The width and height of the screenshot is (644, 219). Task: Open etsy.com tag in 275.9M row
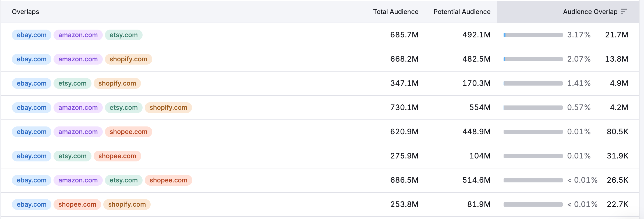click(72, 156)
